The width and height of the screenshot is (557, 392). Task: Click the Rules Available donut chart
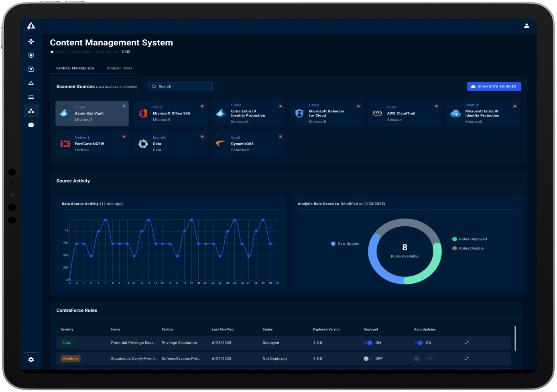point(405,251)
